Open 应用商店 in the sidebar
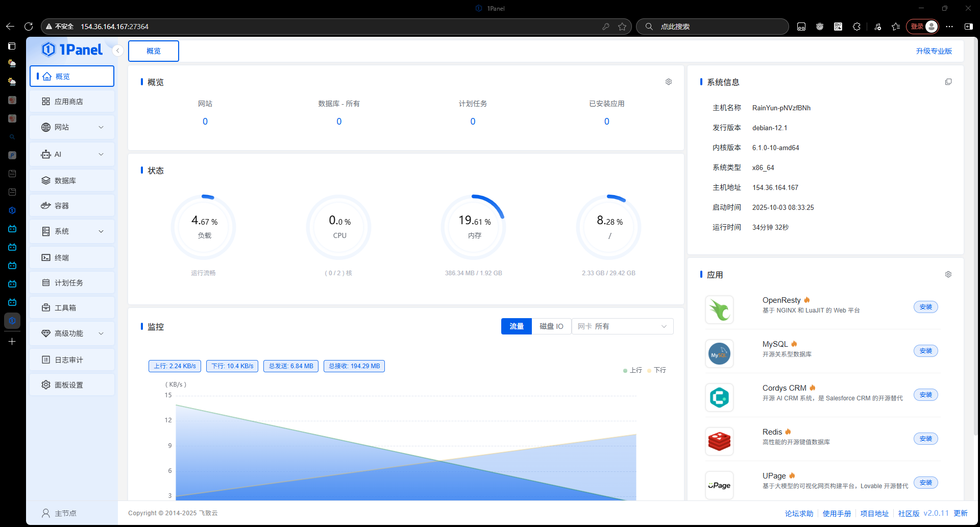The width and height of the screenshot is (980, 527). (x=72, y=102)
